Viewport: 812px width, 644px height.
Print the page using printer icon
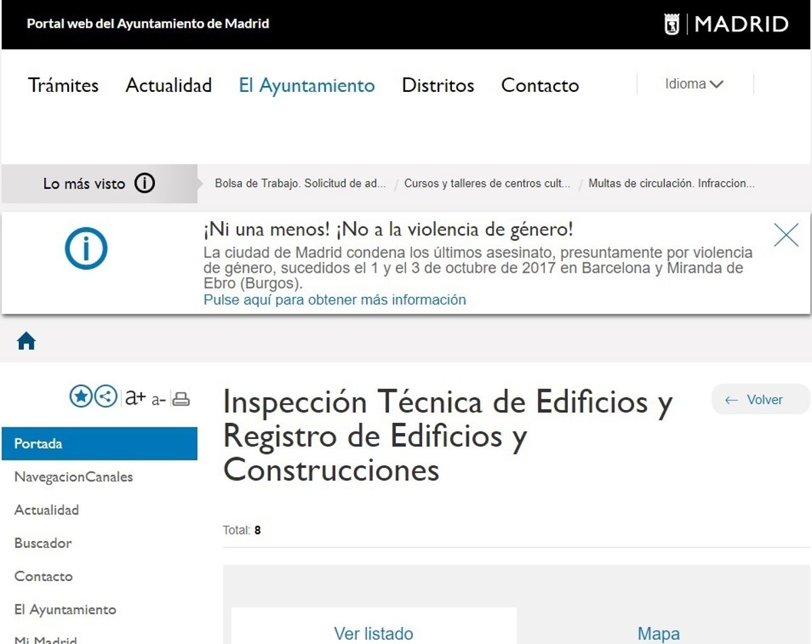pos(181,399)
